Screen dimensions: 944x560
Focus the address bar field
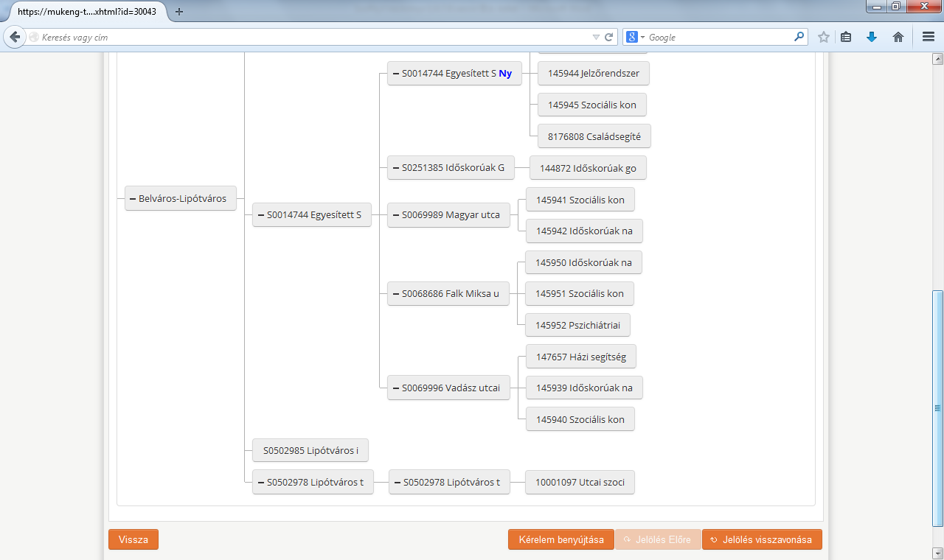pyautogui.click(x=310, y=37)
